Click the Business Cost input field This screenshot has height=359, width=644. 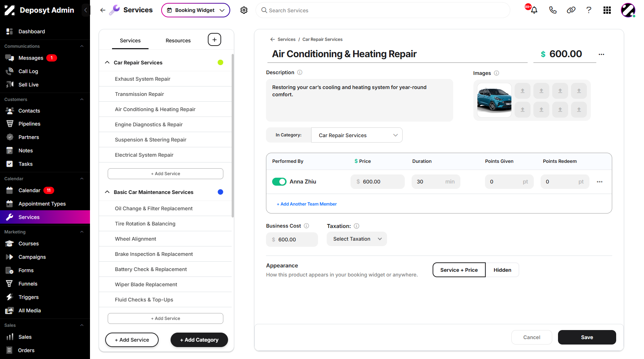(x=292, y=240)
